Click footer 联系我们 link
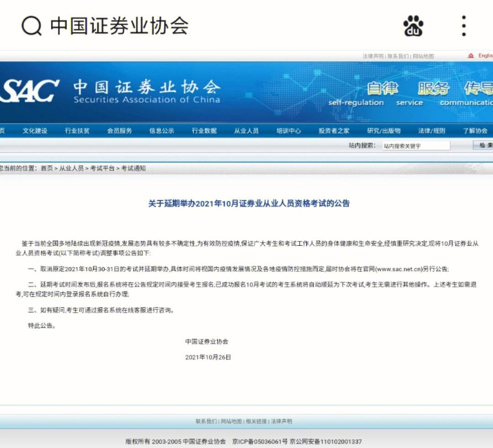493x448 pixels. [206, 421]
